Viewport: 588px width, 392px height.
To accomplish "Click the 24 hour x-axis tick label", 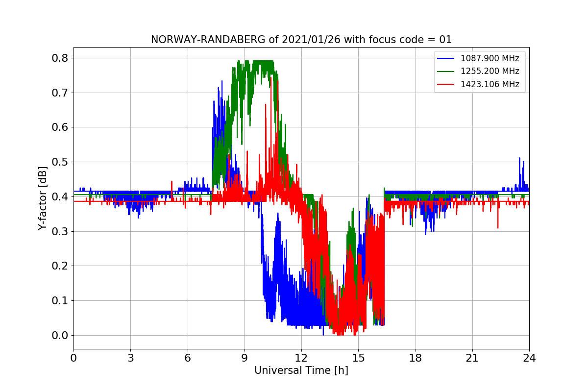I will tap(529, 358).
